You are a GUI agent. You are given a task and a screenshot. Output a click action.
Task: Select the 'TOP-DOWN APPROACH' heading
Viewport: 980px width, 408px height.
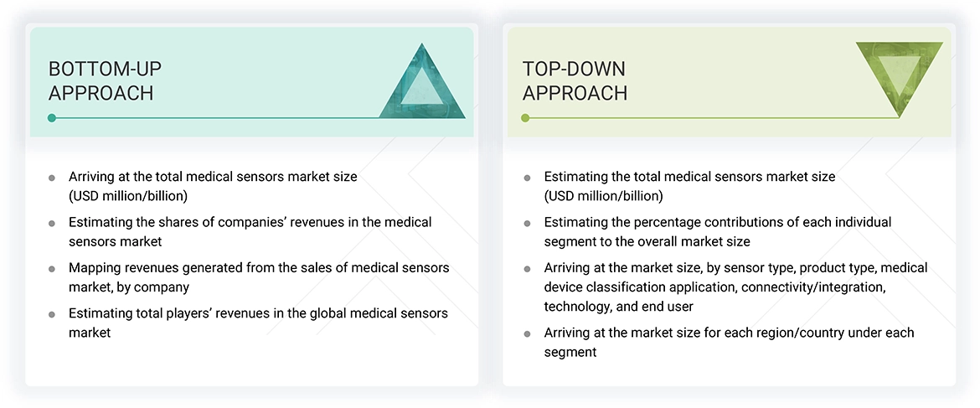click(575, 81)
